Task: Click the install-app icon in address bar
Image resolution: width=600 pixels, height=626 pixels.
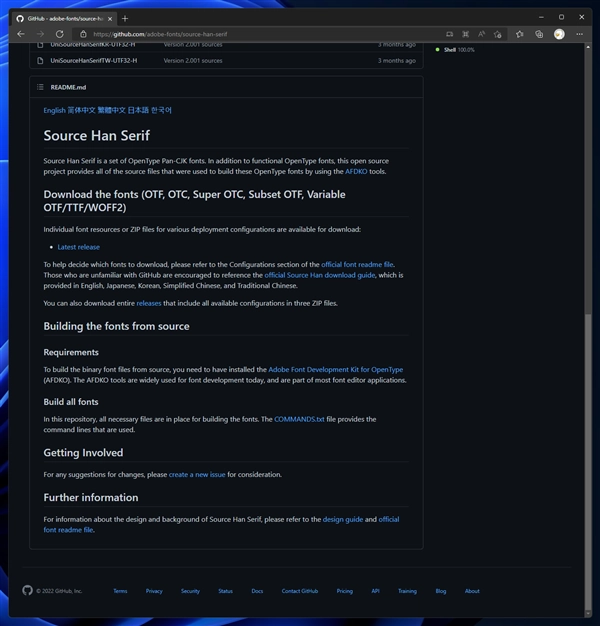Action: tap(450, 34)
